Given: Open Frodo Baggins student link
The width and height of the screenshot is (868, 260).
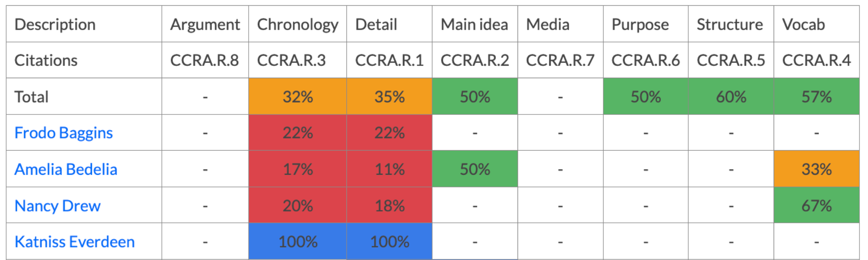Looking at the screenshot, I should [x=64, y=133].
